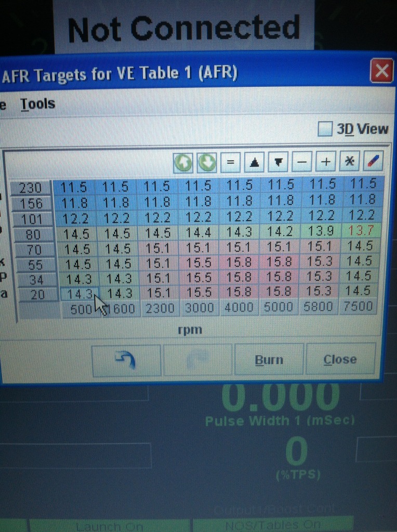Click the black up-triangle increment icon
This screenshot has height=532, width=397.
254,162
